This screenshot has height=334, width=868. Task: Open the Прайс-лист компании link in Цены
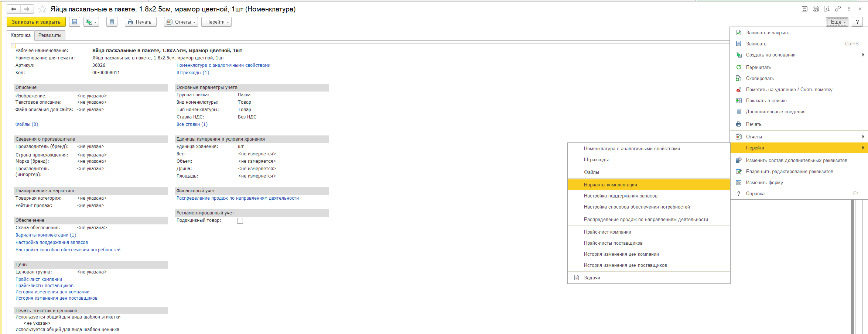39,279
